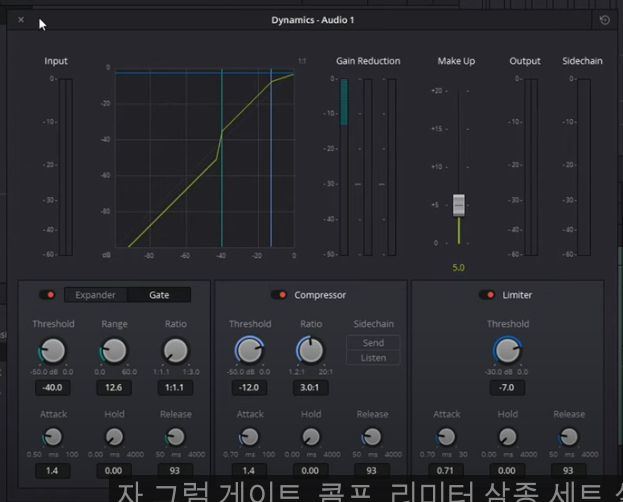Image resolution: width=623 pixels, height=502 pixels.
Task: Toggle the Expander/Gate enable switch
Action: 47,295
